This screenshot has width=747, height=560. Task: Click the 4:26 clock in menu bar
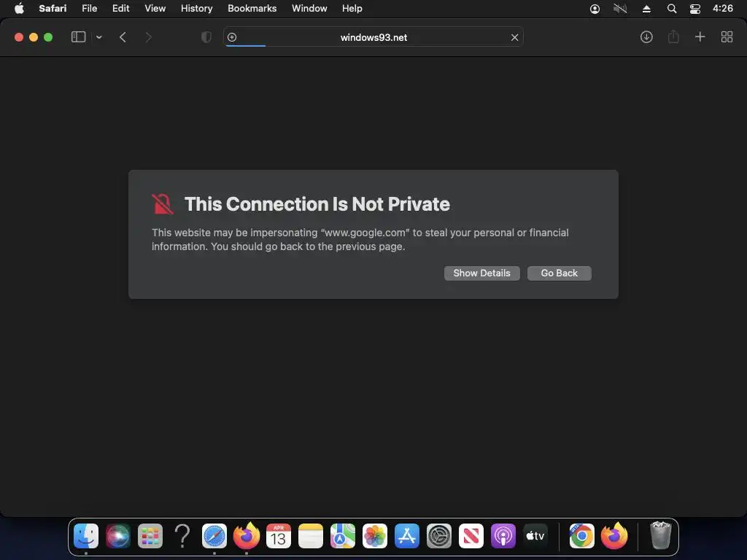pos(723,9)
